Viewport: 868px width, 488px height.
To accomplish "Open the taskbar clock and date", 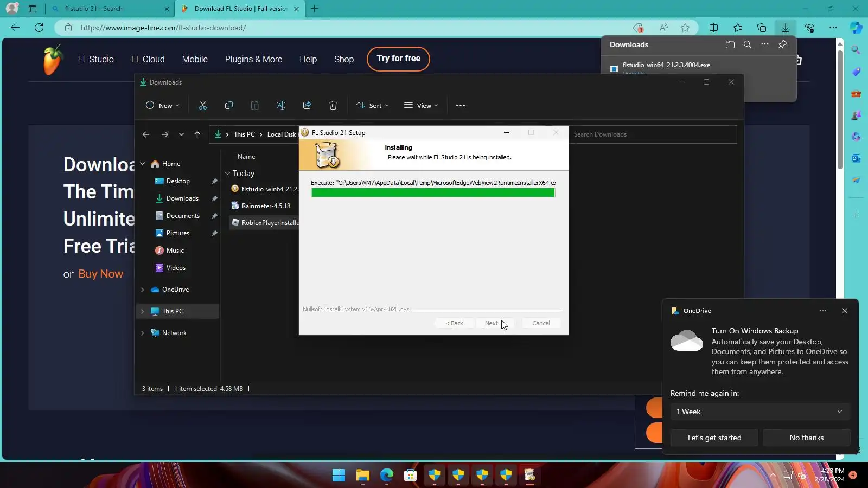I will coord(829,475).
